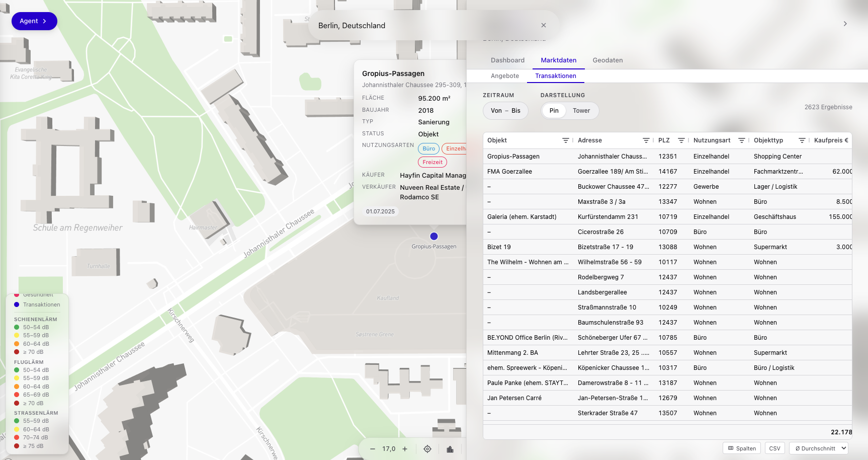This screenshot has width=868, height=460.
Task: Open filter menu for Nutzungsart column
Action: click(741, 140)
